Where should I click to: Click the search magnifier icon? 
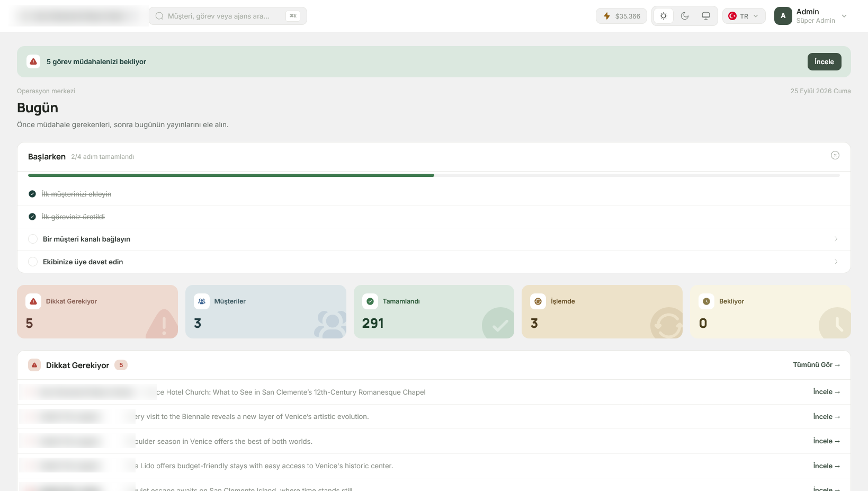point(159,16)
